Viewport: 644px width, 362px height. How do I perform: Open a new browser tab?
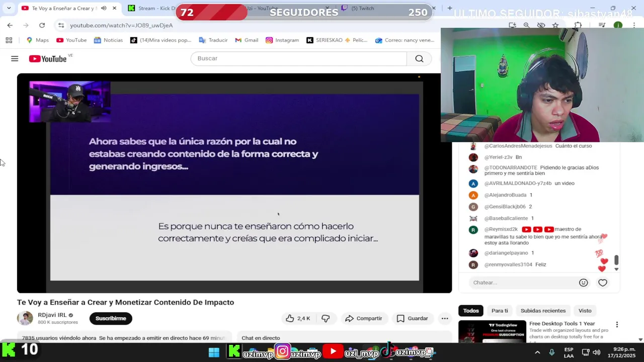tap(450, 8)
